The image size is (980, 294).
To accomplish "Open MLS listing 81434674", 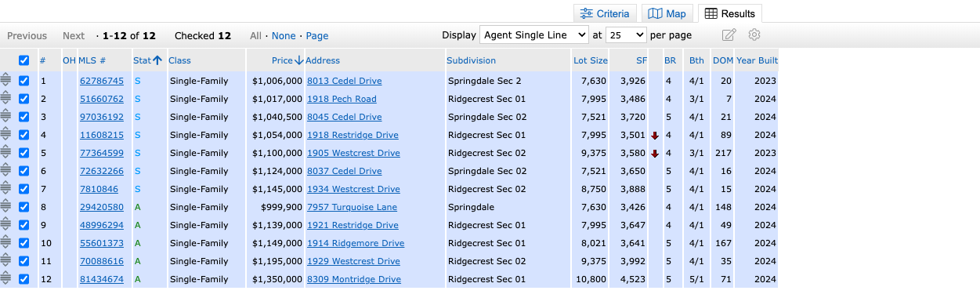I will tap(102, 279).
